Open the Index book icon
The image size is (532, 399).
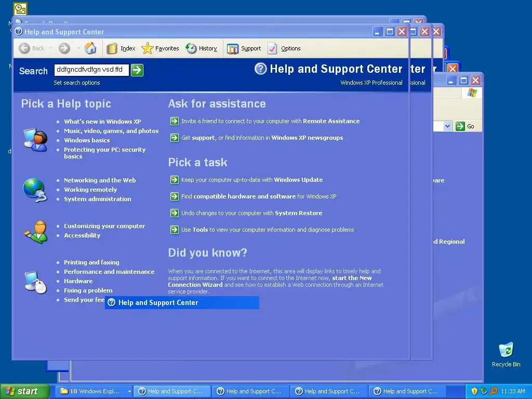[112, 48]
